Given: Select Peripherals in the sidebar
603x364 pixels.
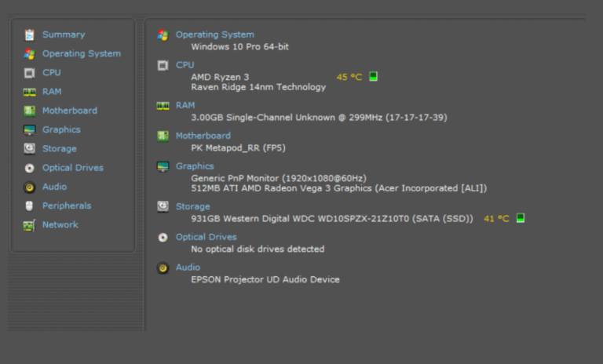Looking at the screenshot, I should pos(67,206).
